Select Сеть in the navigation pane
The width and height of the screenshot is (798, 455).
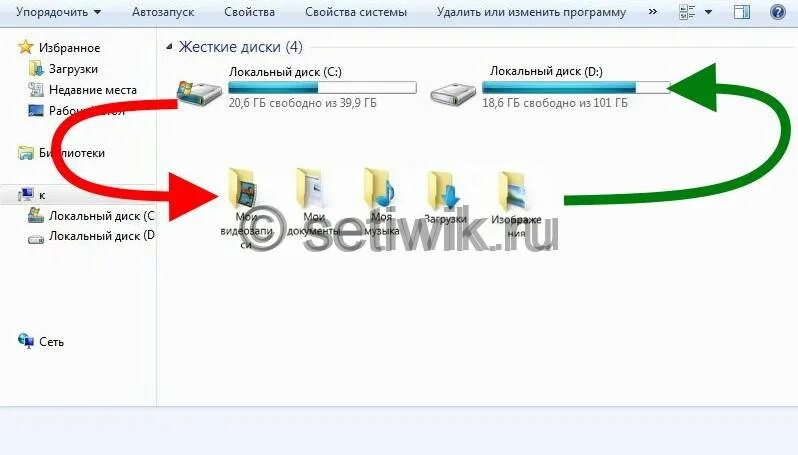pyautogui.click(x=51, y=342)
